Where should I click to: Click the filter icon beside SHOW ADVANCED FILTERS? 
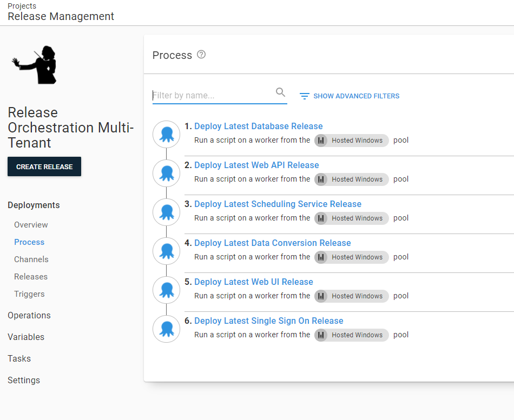click(x=305, y=96)
